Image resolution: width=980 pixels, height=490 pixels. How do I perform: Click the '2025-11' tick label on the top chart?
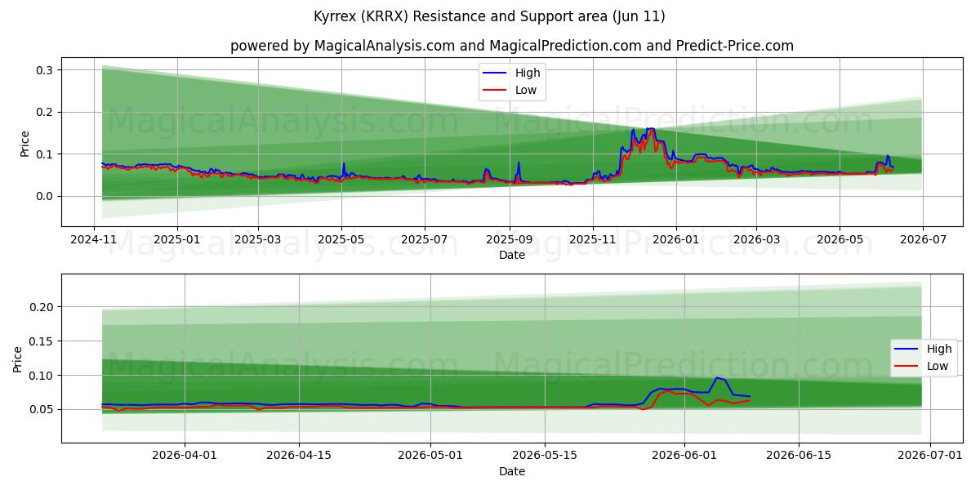pyautogui.click(x=593, y=239)
